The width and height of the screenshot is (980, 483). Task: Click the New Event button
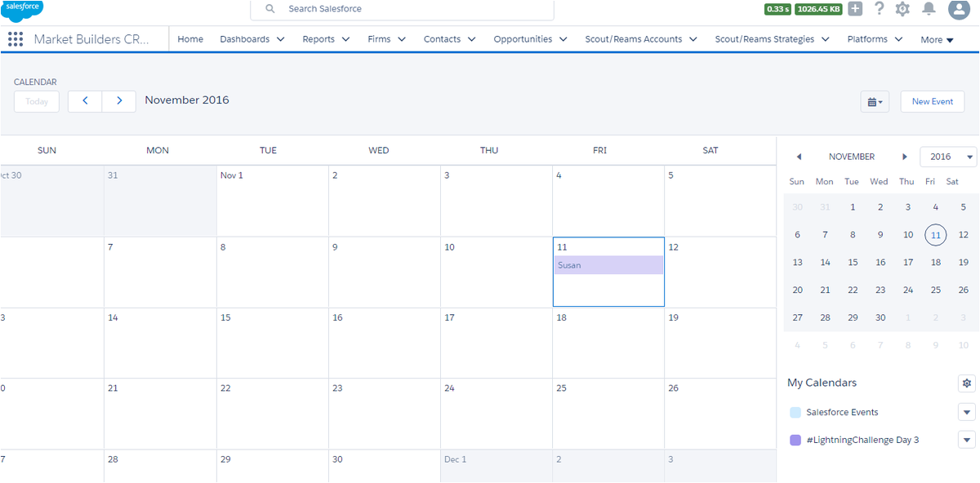933,102
